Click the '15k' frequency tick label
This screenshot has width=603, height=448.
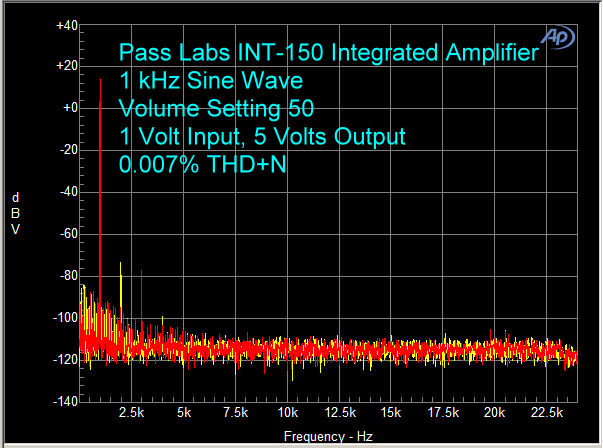click(391, 413)
